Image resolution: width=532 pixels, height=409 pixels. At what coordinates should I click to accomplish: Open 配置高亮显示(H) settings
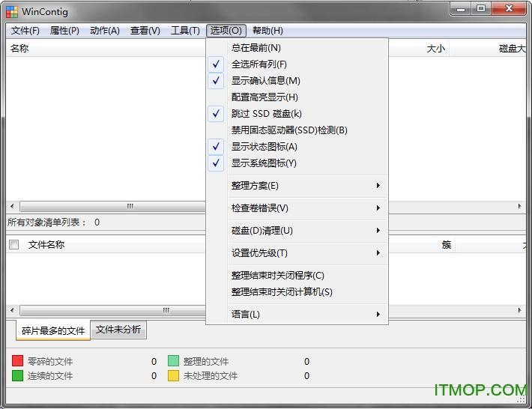point(297,97)
